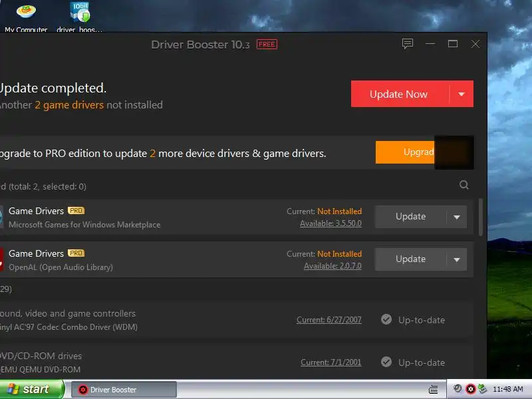Image resolution: width=532 pixels, height=399 pixels.
Task: Click the orange Upgrade button
Action: 405,152
